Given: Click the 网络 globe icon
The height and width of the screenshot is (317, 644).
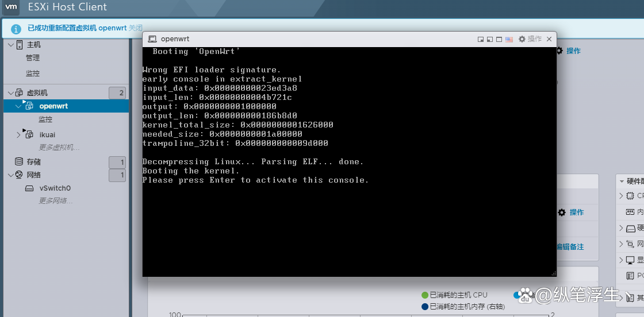Looking at the screenshot, I should [x=20, y=175].
